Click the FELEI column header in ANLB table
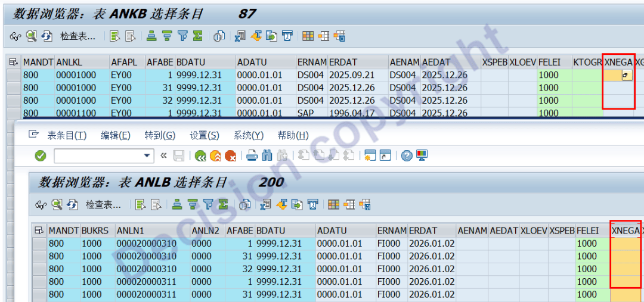 point(592,231)
